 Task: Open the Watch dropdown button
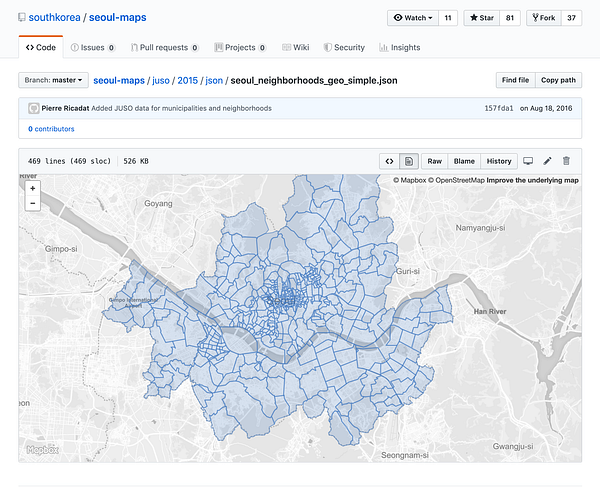click(x=413, y=18)
